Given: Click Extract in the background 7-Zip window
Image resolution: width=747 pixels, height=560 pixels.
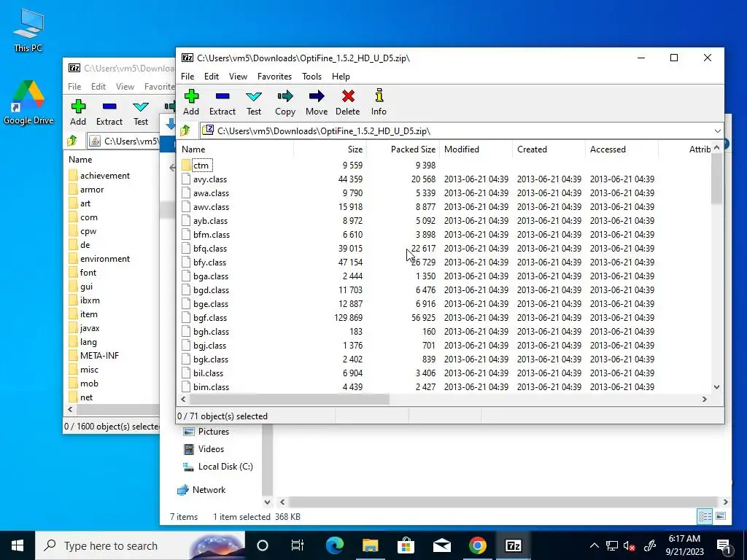Looking at the screenshot, I should point(109,112).
